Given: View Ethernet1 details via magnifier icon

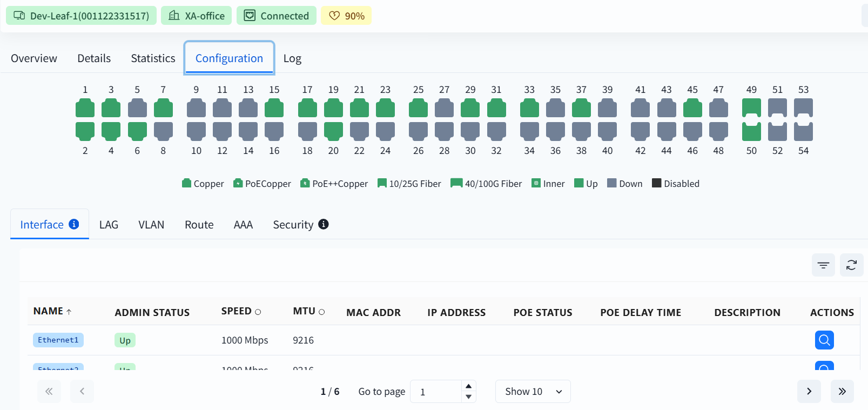Looking at the screenshot, I should [824, 340].
